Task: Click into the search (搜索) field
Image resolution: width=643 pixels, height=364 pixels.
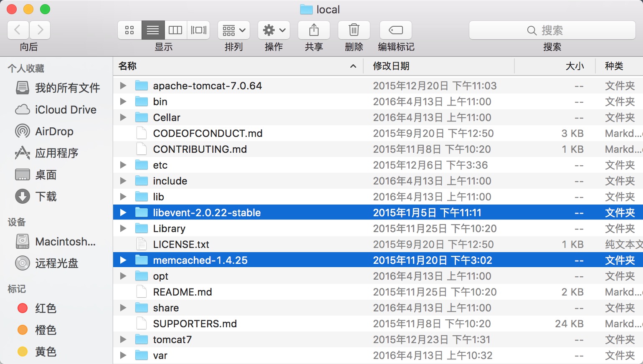Action: (x=552, y=30)
